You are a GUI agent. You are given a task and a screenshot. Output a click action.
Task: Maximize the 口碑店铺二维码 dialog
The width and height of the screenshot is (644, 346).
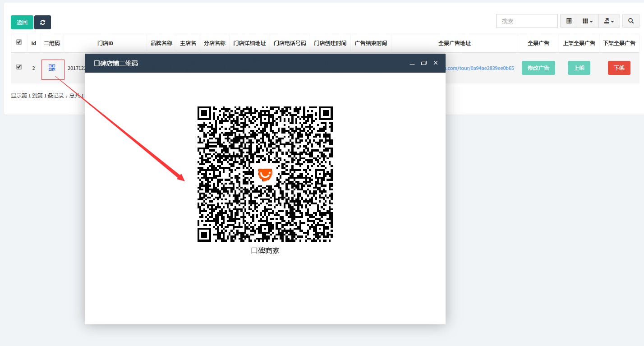click(x=424, y=63)
